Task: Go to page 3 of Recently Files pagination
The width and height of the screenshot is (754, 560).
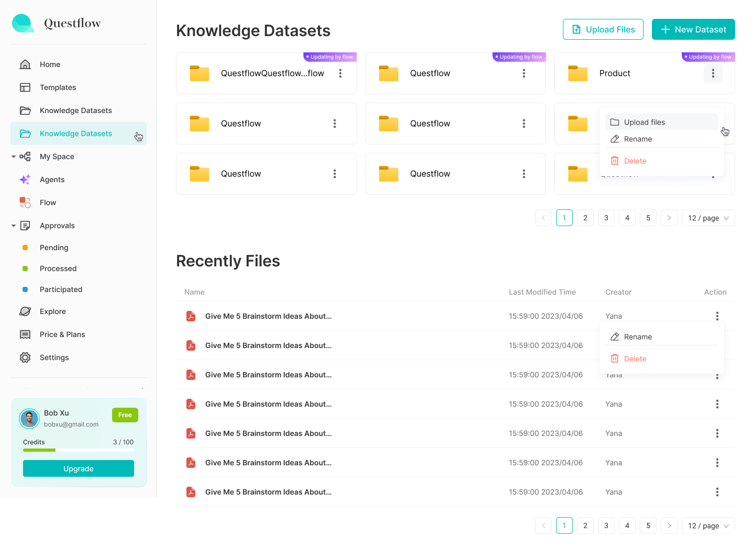Action: pos(606,525)
